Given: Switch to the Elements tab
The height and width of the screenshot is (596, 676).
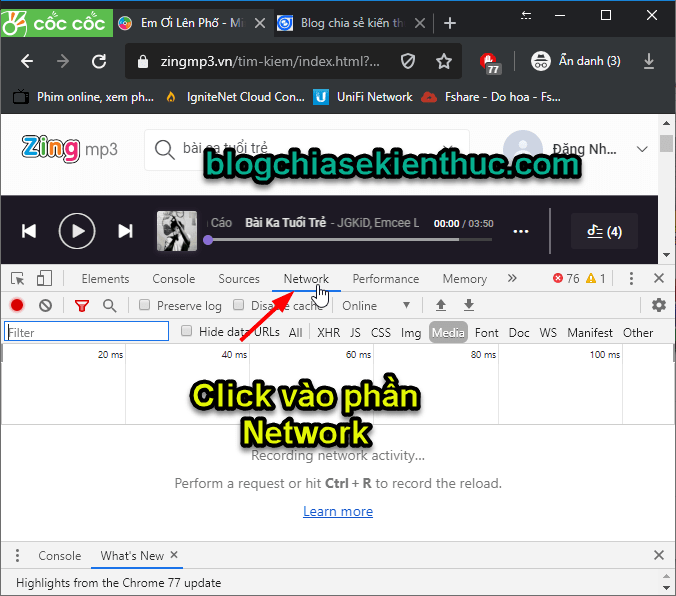Looking at the screenshot, I should [x=105, y=279].
